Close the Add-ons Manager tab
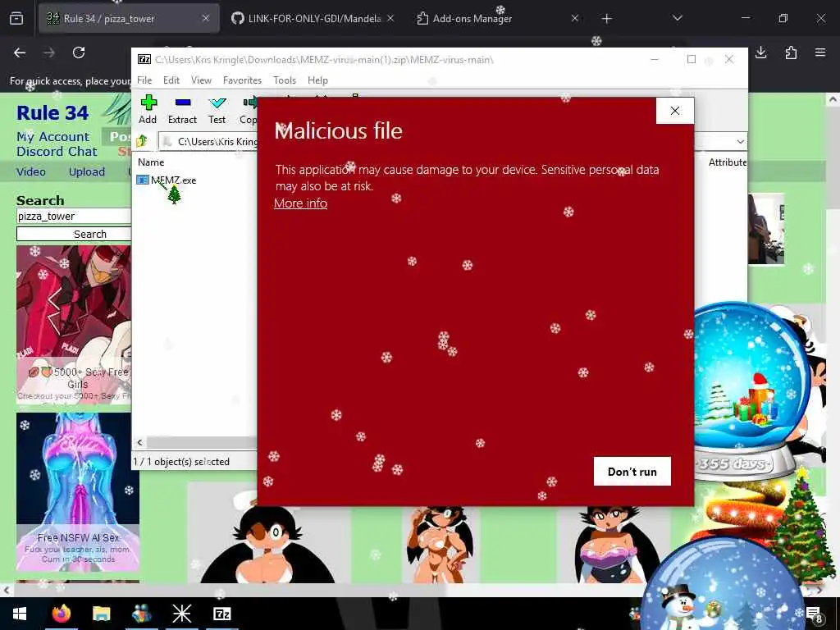 click(x=575, y=18)
